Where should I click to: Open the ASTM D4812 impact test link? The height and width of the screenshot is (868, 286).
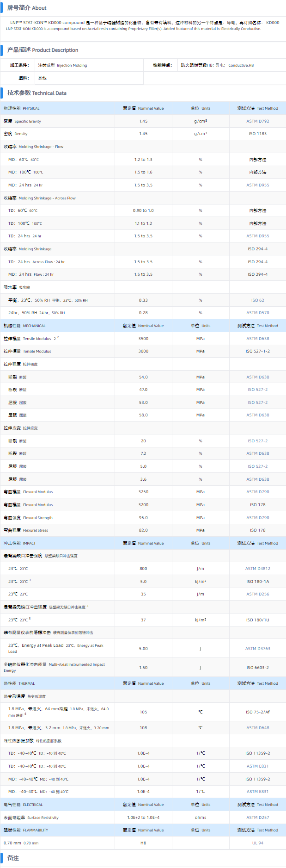tap(257, 569)
